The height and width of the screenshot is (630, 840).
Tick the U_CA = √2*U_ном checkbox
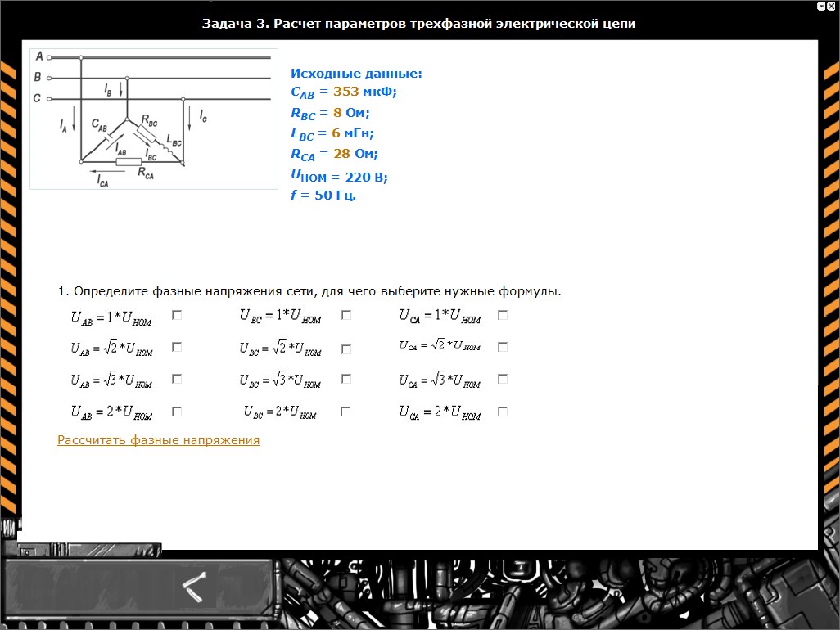pos(503,347)
